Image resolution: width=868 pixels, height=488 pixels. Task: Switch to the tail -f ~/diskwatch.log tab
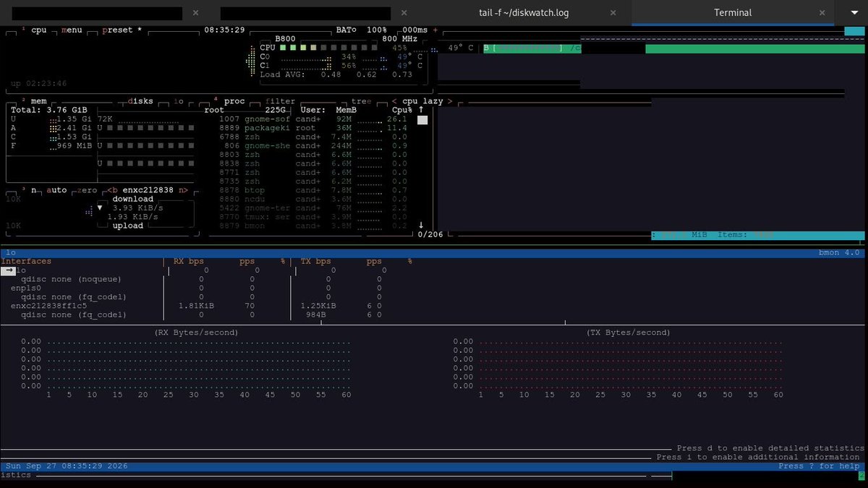tap(523, 12)
